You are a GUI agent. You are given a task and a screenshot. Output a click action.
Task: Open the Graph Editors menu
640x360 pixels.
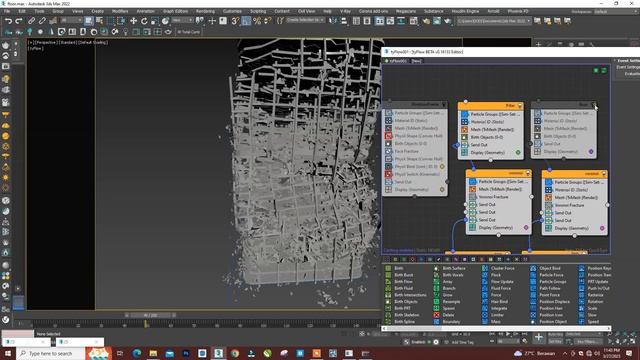click(176, 11)
